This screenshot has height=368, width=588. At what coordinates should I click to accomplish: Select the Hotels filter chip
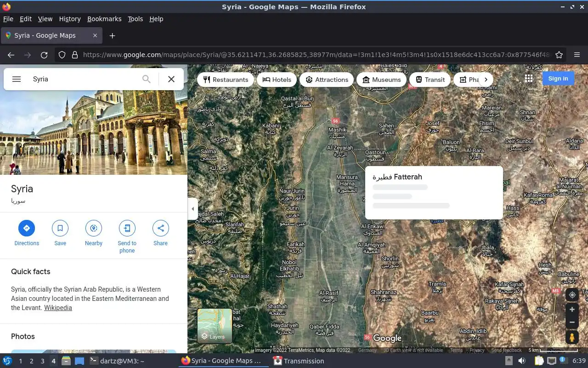coord(277,80)
